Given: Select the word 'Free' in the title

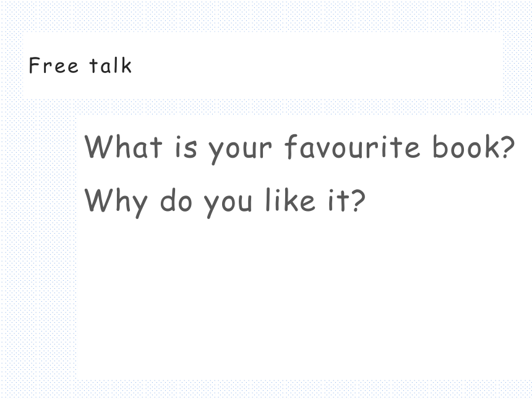Looking at the screenshot, I should pyautogui.click(x=53, y=65).
